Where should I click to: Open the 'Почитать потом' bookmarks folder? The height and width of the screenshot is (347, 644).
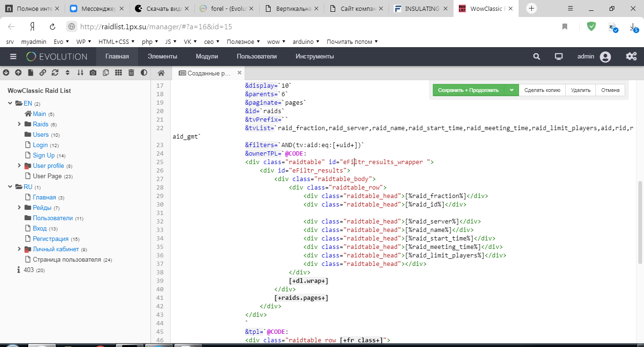pos(352,41)
